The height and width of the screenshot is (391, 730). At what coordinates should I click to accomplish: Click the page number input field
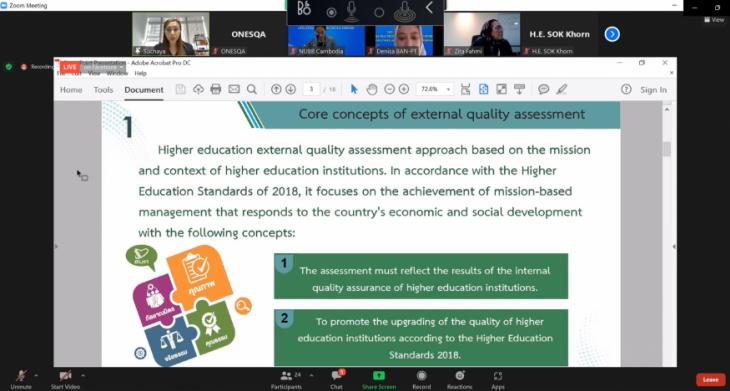point(311,89)
